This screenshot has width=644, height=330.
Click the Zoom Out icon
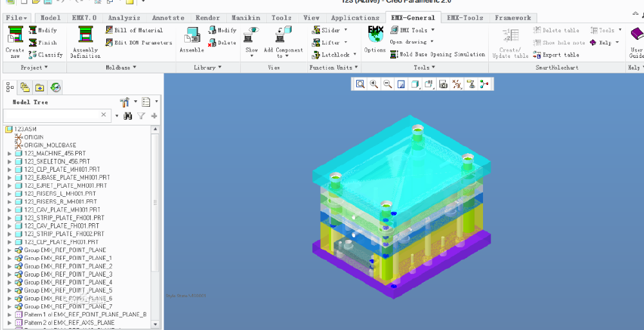387,84
